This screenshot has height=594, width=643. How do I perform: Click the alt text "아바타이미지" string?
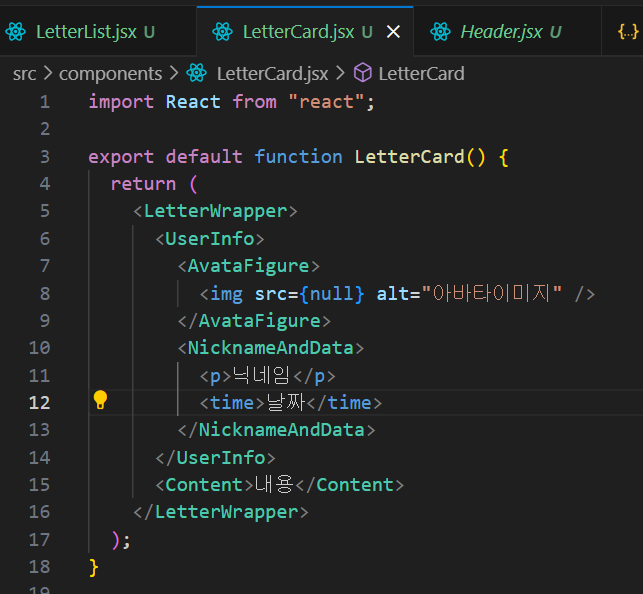point(492,294)
